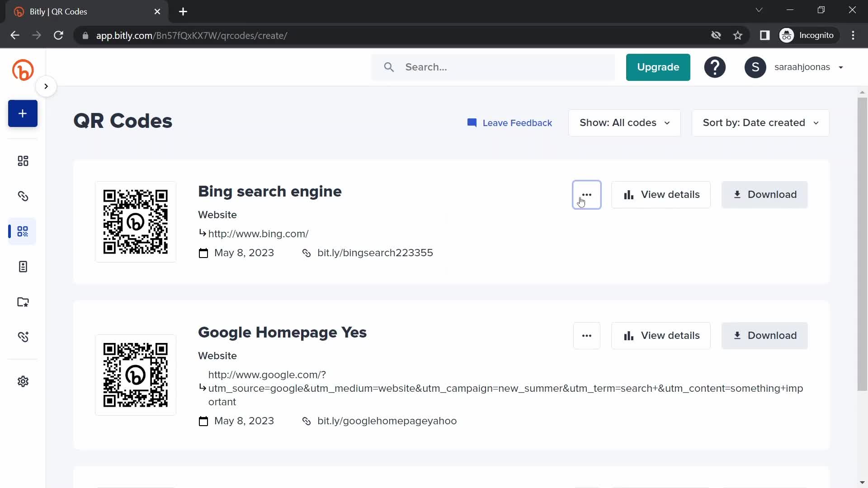Open the tab search chevron

[759, 10]
